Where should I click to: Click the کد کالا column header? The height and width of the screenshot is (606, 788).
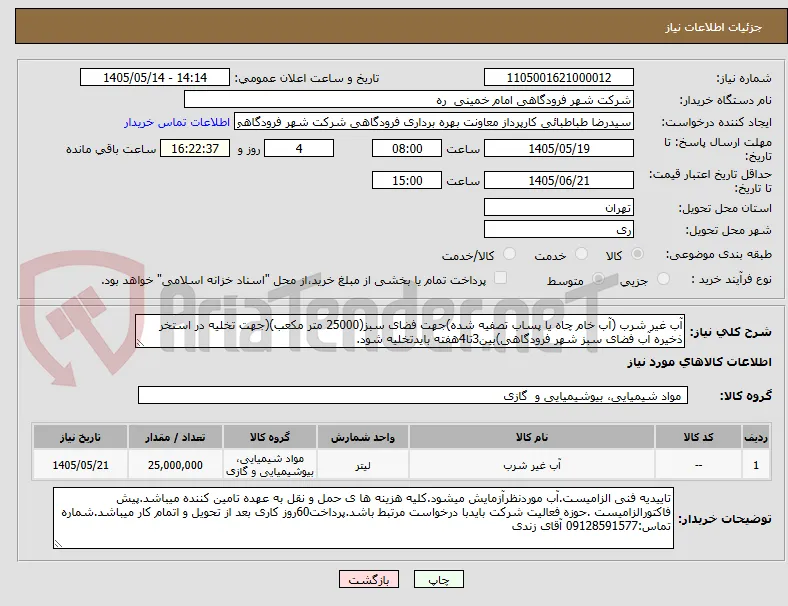[x=699, y=437]
